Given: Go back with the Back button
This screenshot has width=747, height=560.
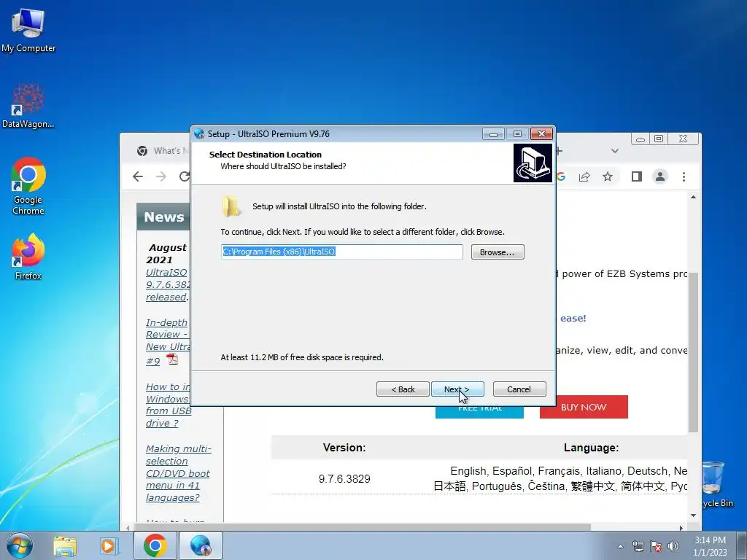Looking at the screenshot, I should tap(403, 389).
